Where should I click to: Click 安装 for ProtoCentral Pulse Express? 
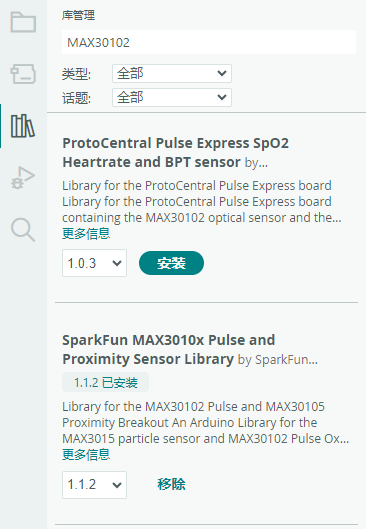(171, 263)
